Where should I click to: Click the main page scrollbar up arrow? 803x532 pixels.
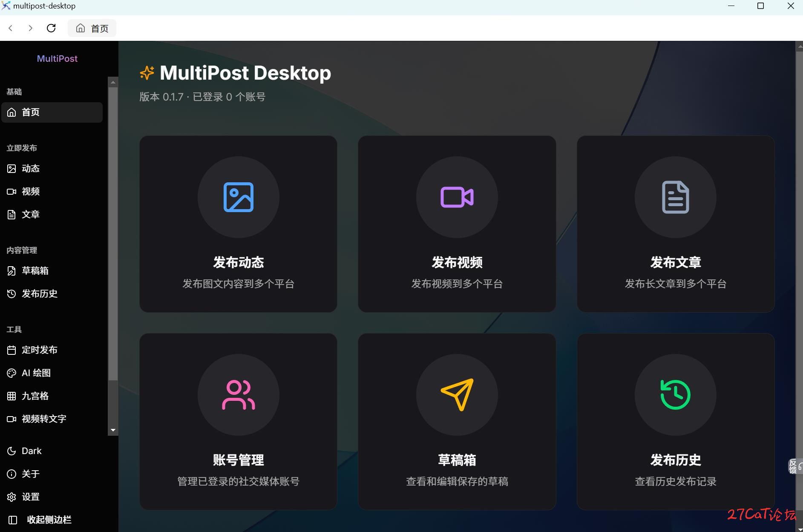tap(799, 46)
